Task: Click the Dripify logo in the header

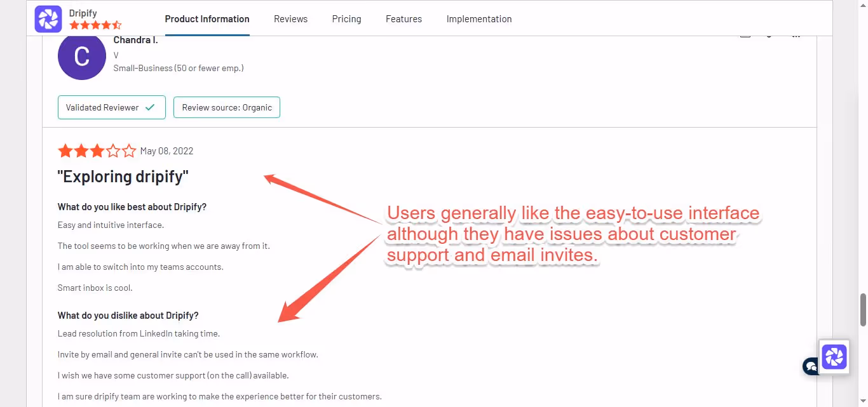Action: [x=48, y=19]
